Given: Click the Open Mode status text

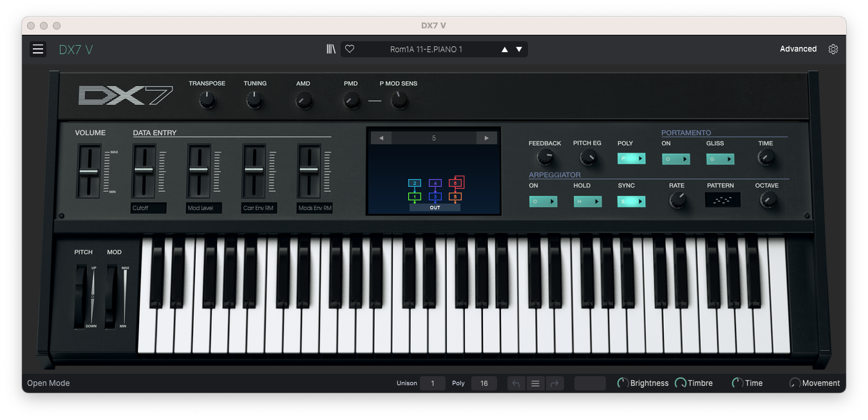Looking at the screenshot, I should point(48,383).
